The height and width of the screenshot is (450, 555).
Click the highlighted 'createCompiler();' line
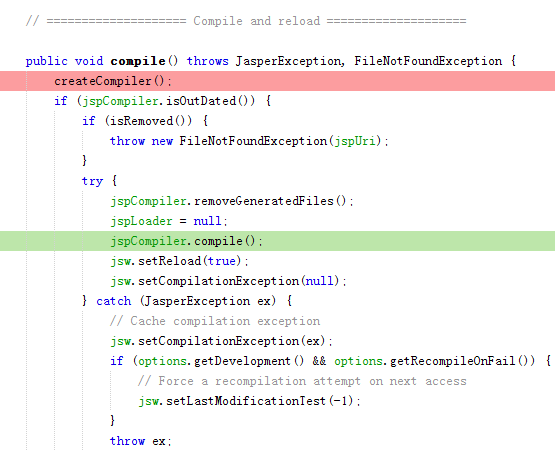[x=278, y=81]
